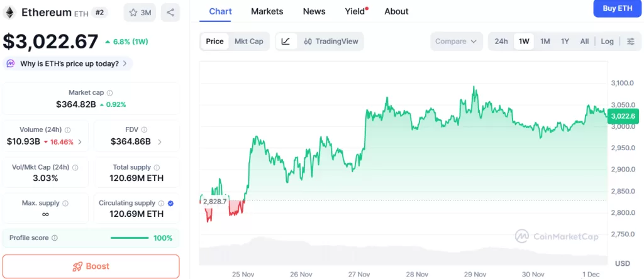Toggle Log scale on the chart
Image resolution: width=644 pixels, height=279 pixels.
pos(607,41)
